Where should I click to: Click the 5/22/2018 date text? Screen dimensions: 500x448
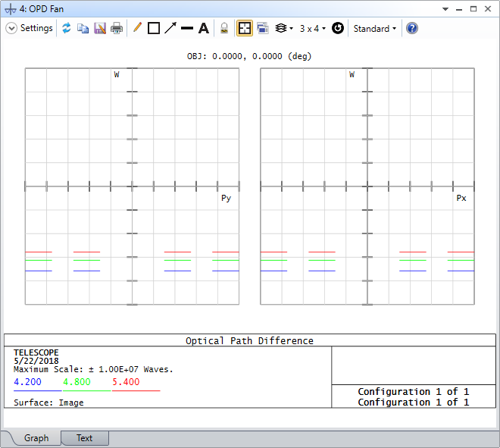36,361
